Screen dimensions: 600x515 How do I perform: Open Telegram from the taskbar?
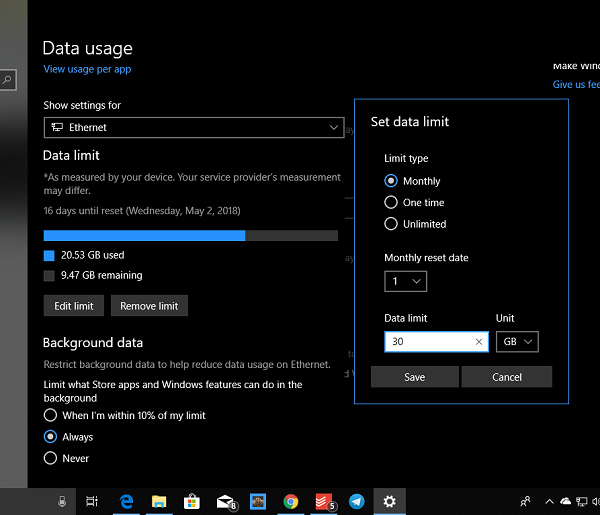pos(356,501)
